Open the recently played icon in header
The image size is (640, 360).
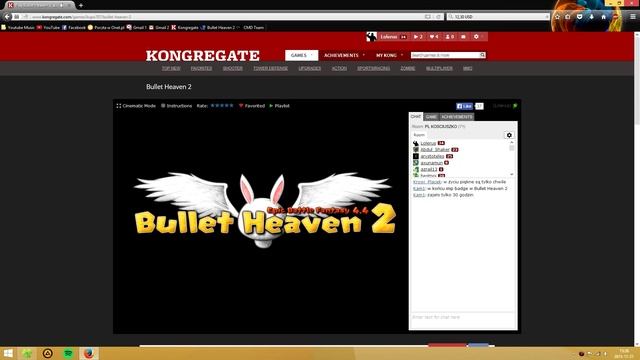click(x=418, y=37)
